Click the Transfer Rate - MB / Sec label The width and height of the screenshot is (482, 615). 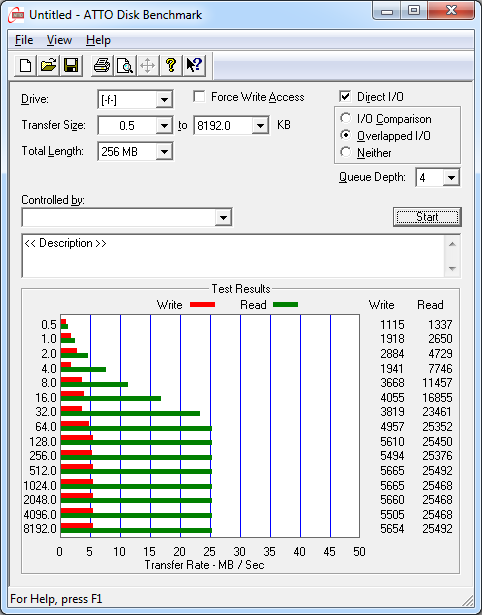click(x=204, y=565)
